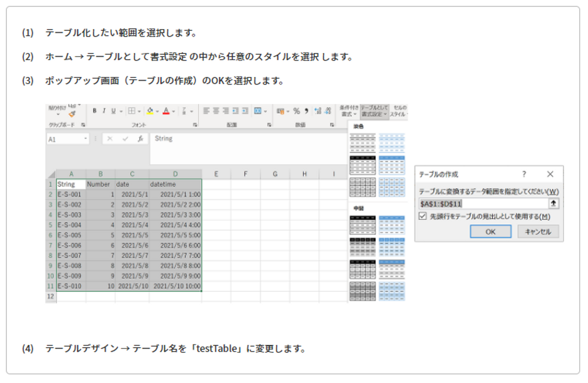Cancel entry with formula bar X
This screenshot has height=383, width=588.
[110, 139]
